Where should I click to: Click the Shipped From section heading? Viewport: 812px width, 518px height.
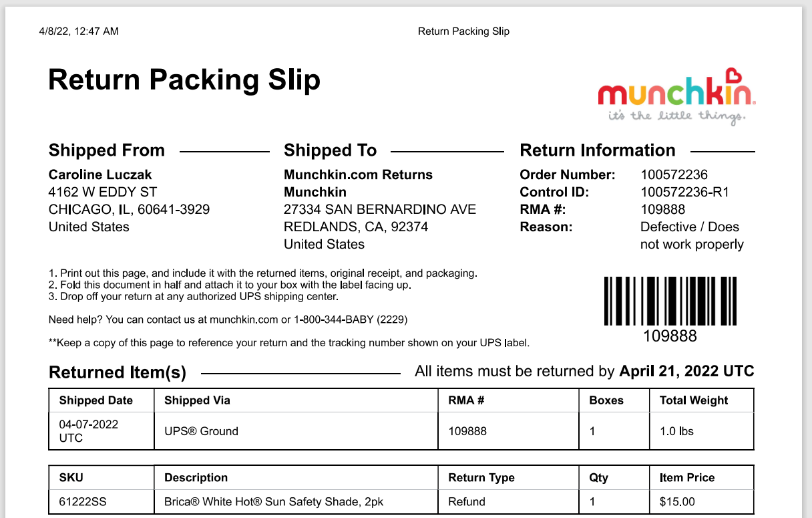107,150
